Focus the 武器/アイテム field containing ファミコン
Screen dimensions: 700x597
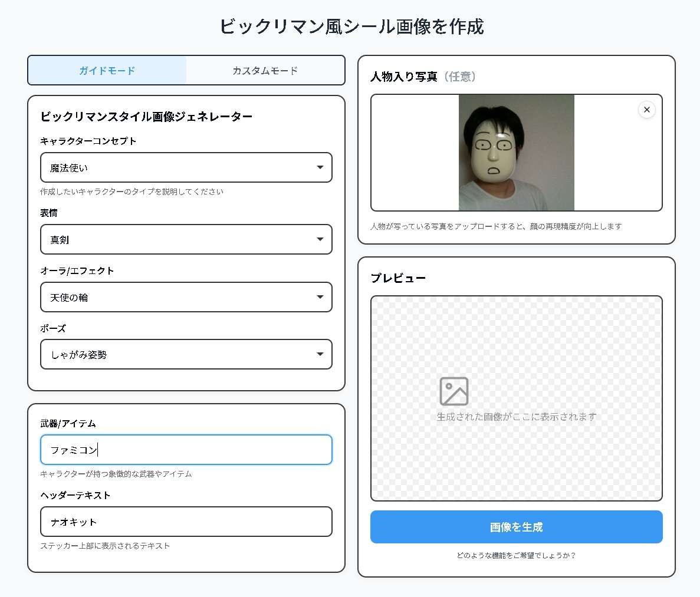[x=186, y=450]
